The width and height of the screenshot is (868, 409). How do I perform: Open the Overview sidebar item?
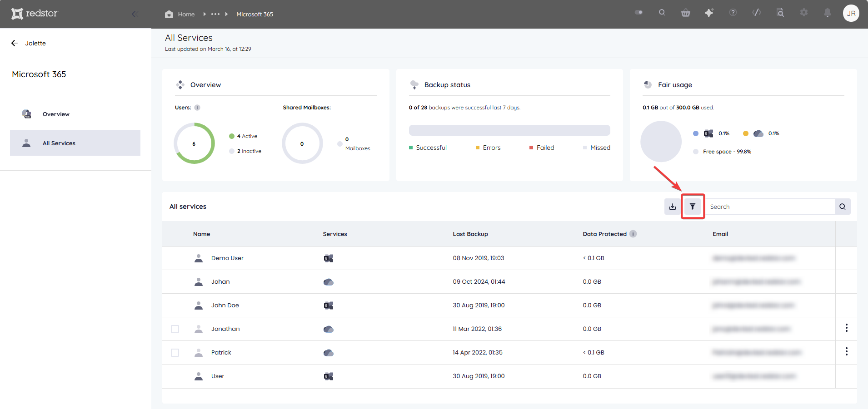tap(75, 114)
